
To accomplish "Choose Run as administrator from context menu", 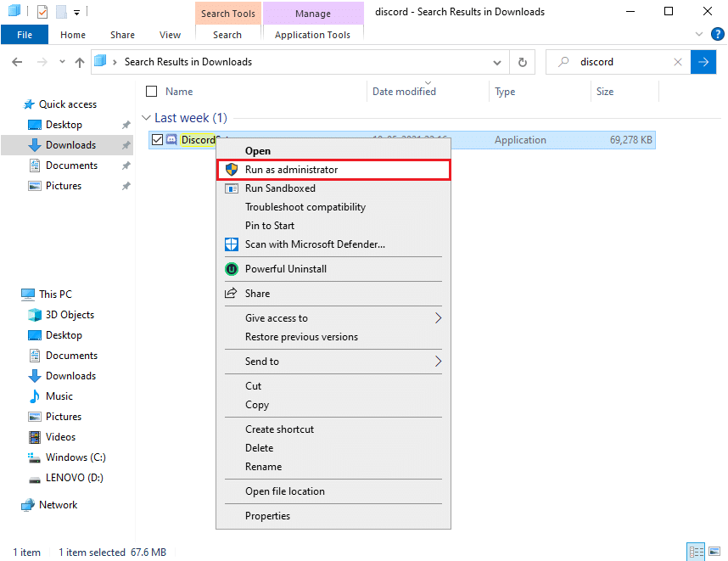I will (291, 170).
